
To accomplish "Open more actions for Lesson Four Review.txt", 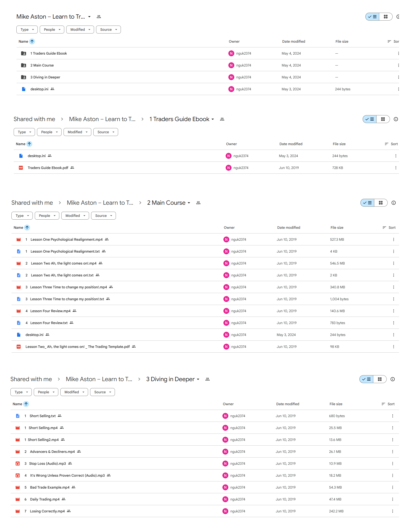I will tap(393, 323).
